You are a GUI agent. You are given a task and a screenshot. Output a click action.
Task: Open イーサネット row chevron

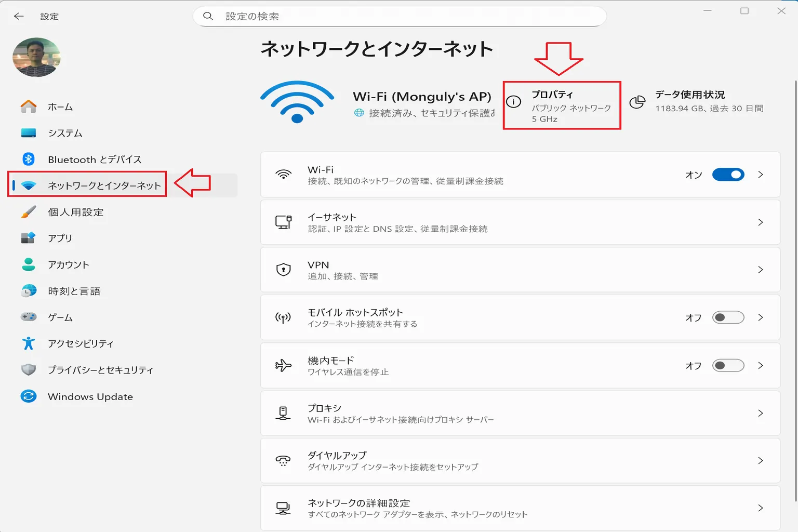[761, 222]
